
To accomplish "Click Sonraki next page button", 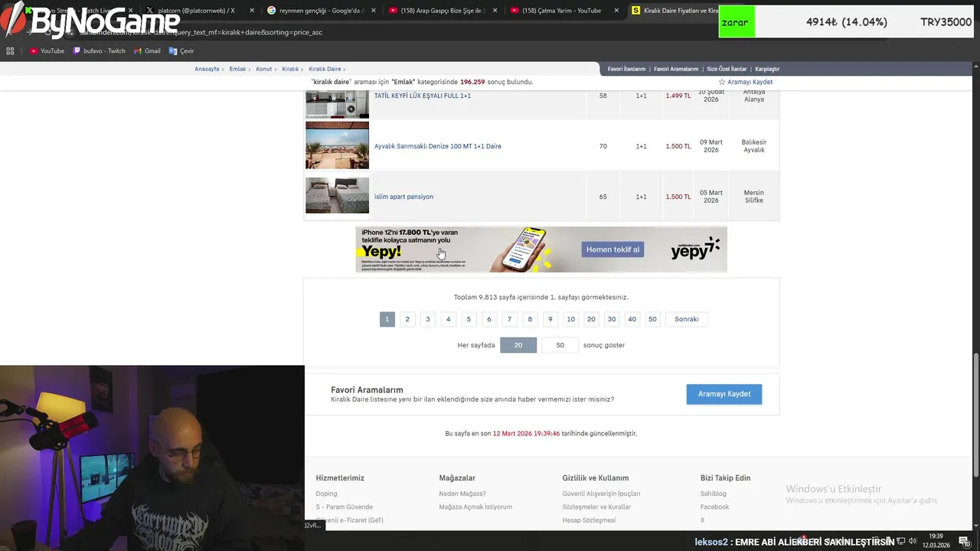I will tap(687, 319).
